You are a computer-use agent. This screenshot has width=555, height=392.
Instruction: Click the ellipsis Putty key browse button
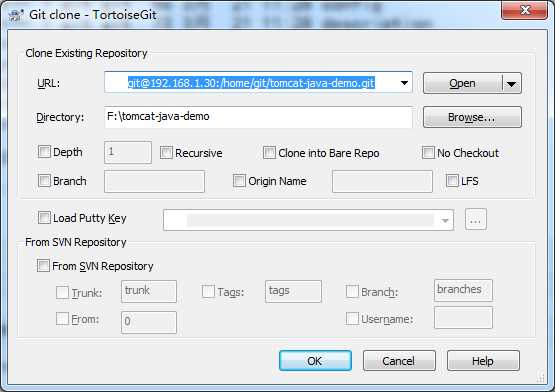pos(476,220)
